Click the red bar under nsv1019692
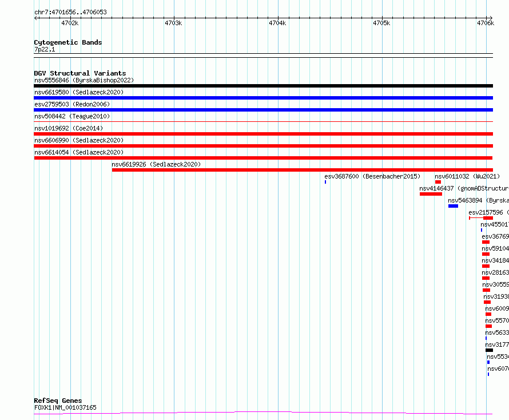 (x=263, y=134)
